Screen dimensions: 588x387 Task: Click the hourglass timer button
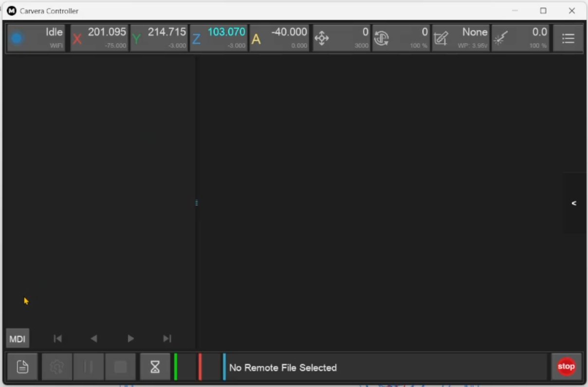click(x=155, y=367)
